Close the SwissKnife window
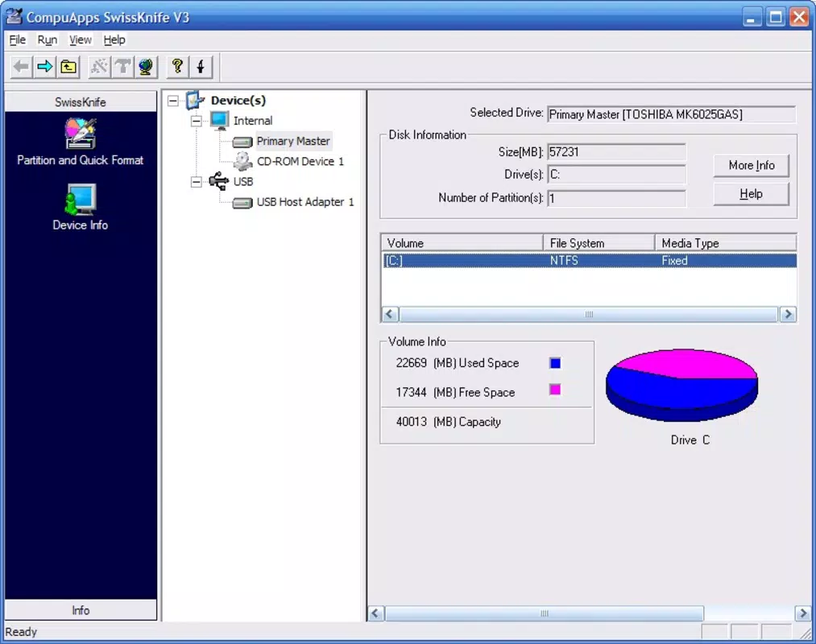The height and width of the screenshot is (644, 816). (x=799, y=17)
